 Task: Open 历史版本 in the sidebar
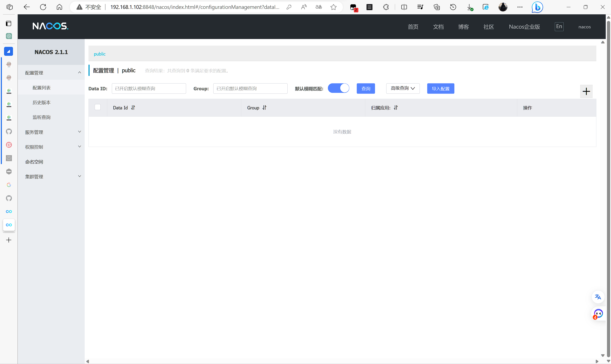[x=41, y=103]
